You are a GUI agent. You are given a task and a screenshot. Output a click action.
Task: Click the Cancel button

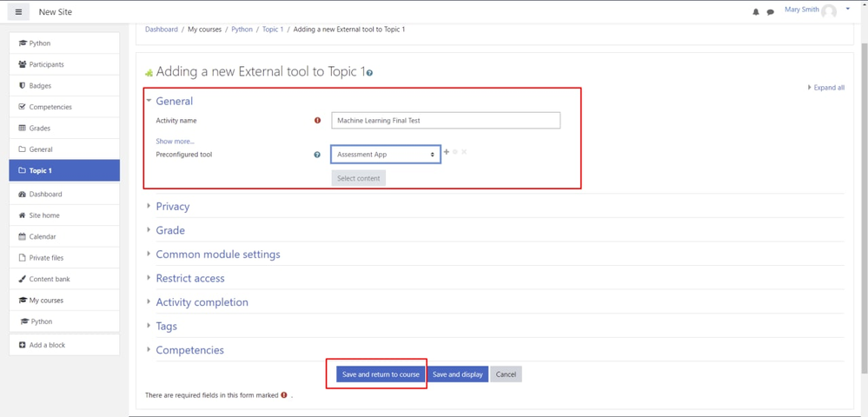click(506, 374)
